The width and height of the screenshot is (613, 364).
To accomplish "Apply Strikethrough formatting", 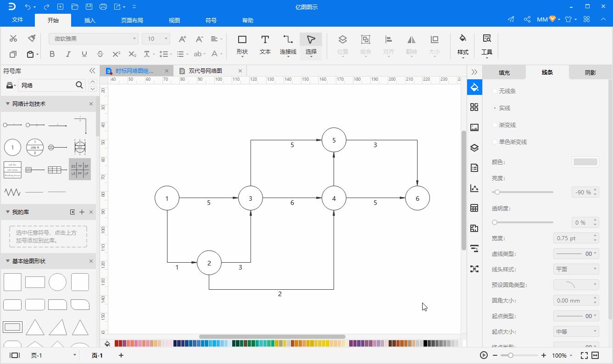I will pos(100,54).
